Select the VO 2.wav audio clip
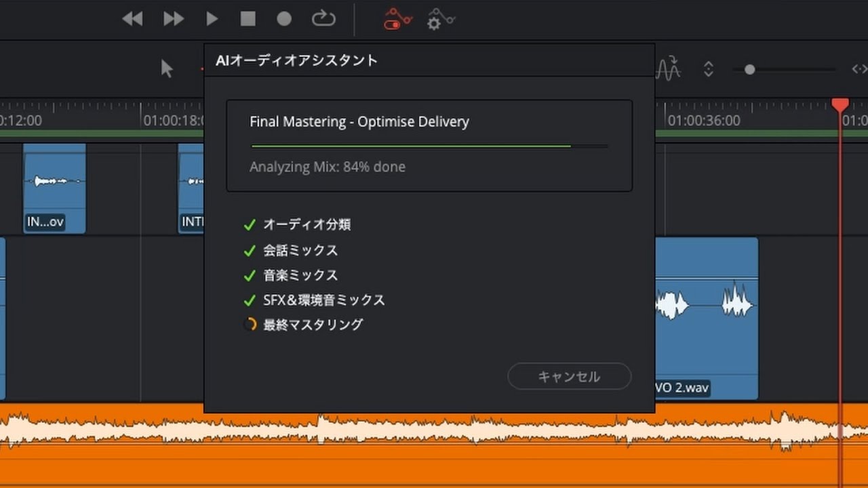This screenshot has height=488, width=868. (x=706, y=317)
